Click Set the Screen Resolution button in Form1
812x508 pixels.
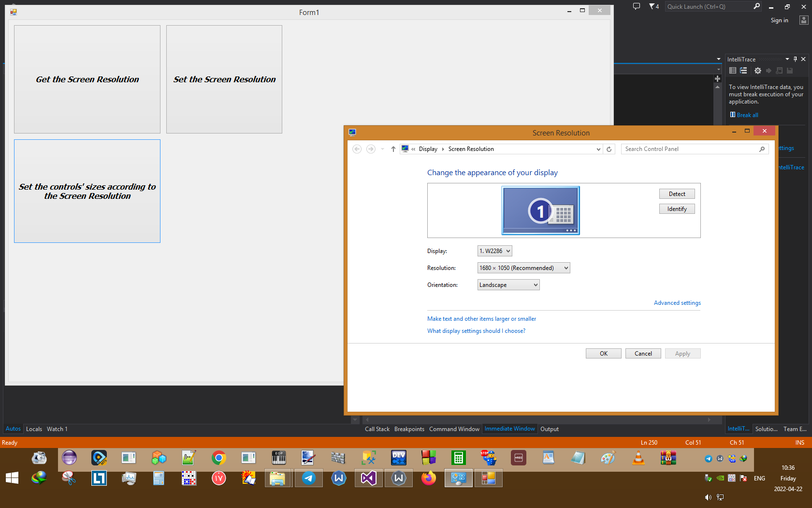click(x=224, y=79)
